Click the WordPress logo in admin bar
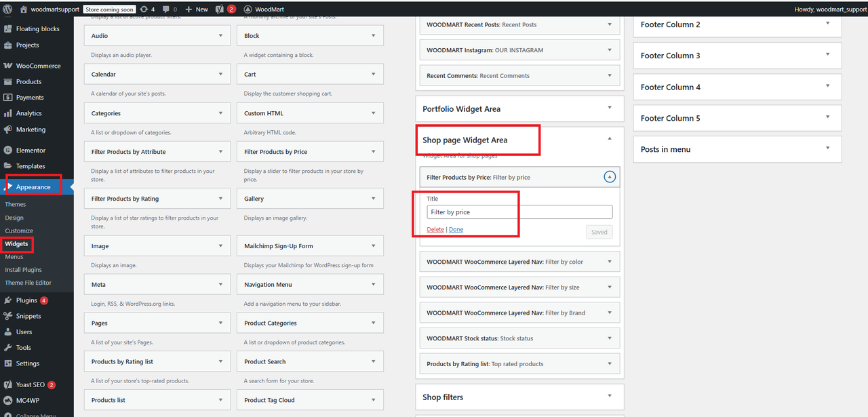 7,9
